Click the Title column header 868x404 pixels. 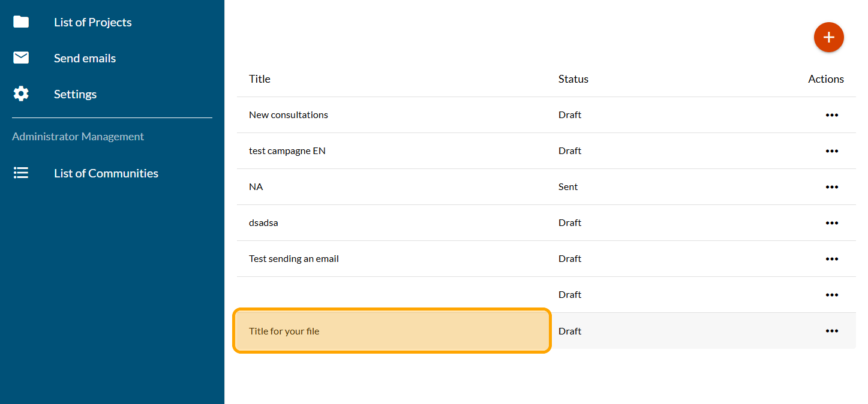click(x=260, y=79)
